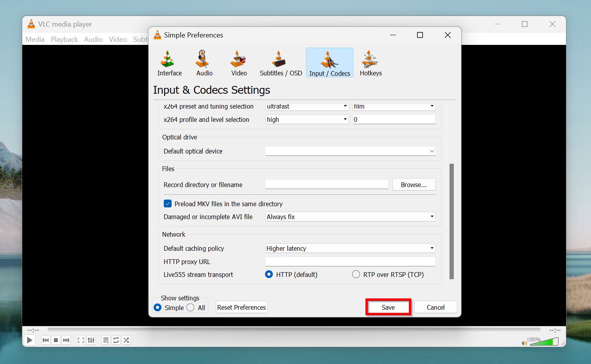This screenshot has height=364, width=591.
Task: Open the Audio menu in VLC menu bar
Action: tap(93, 39)
